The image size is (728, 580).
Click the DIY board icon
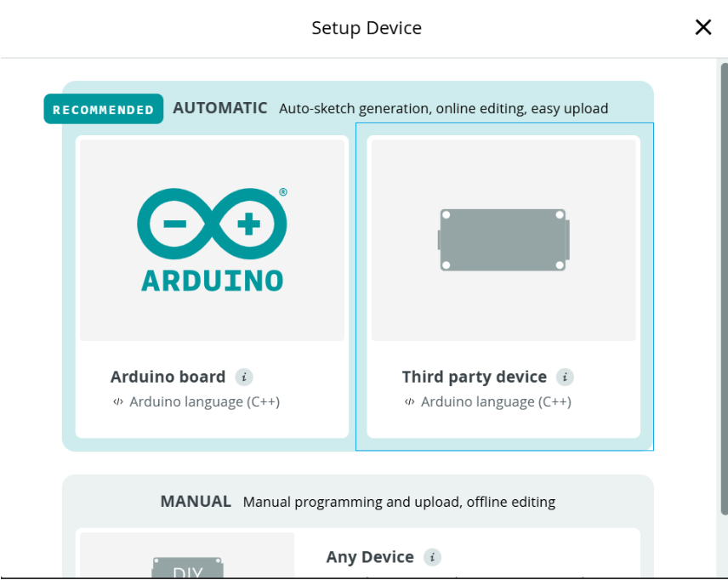[188, 567]
